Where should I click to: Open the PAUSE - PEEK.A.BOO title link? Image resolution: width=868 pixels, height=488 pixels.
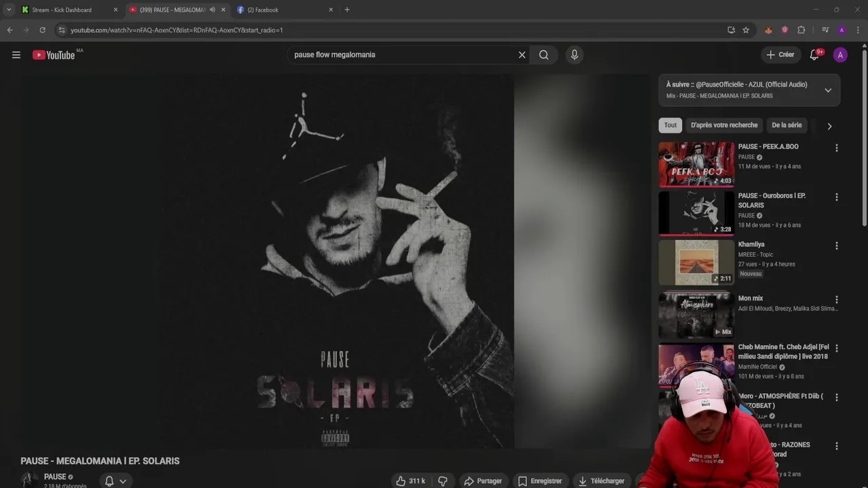tap(768, 146)
